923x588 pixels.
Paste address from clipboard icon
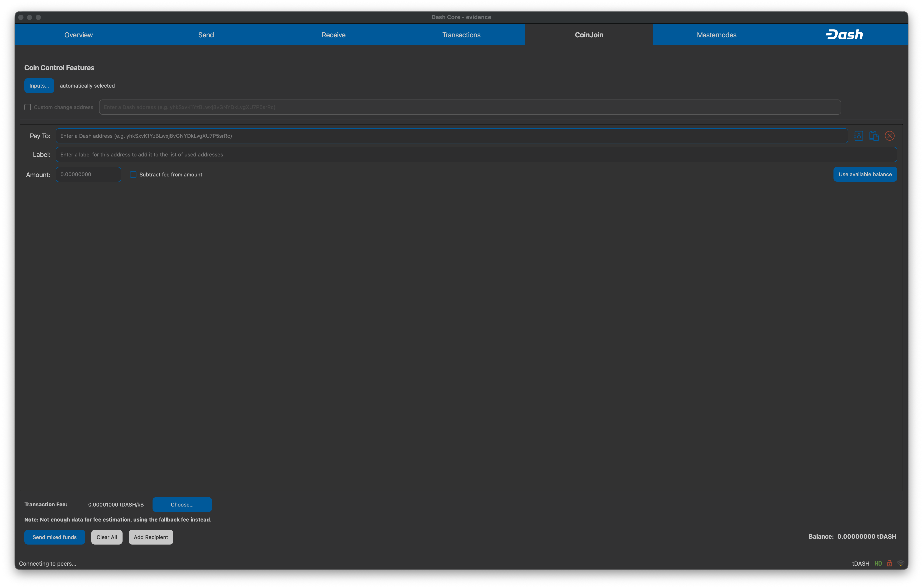tap(874, 136)
